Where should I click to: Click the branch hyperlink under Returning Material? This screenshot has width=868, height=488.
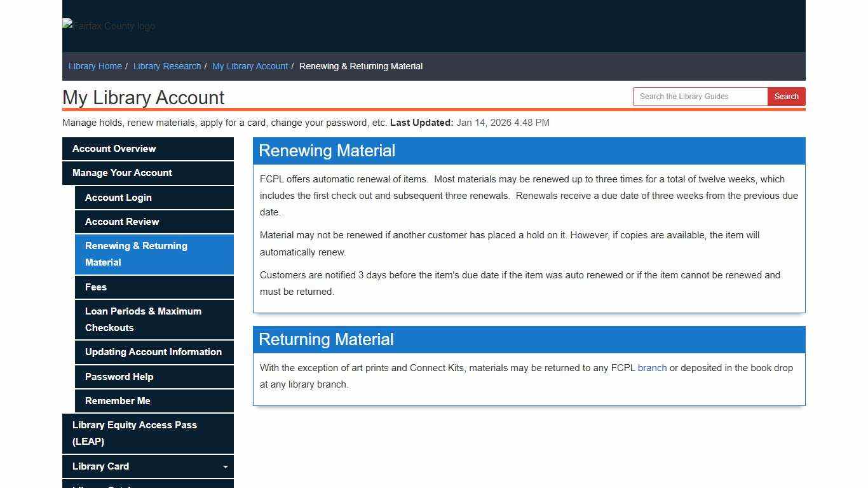point(652,367)
